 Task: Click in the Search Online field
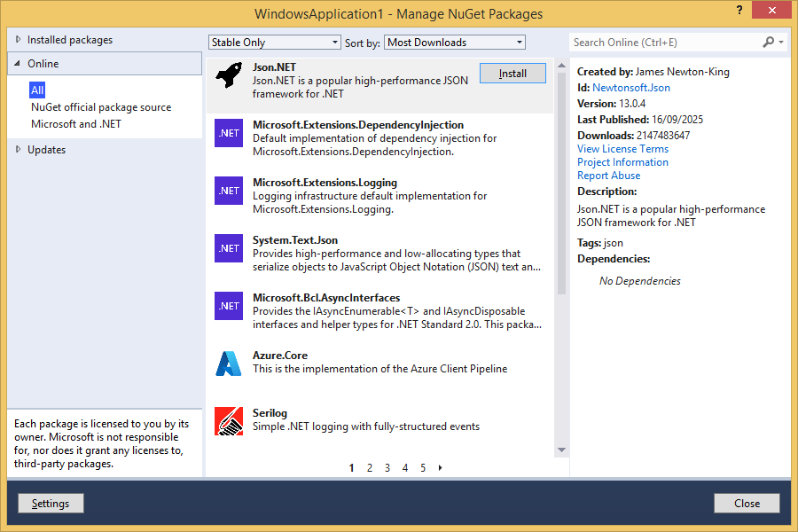coord(666,43)
